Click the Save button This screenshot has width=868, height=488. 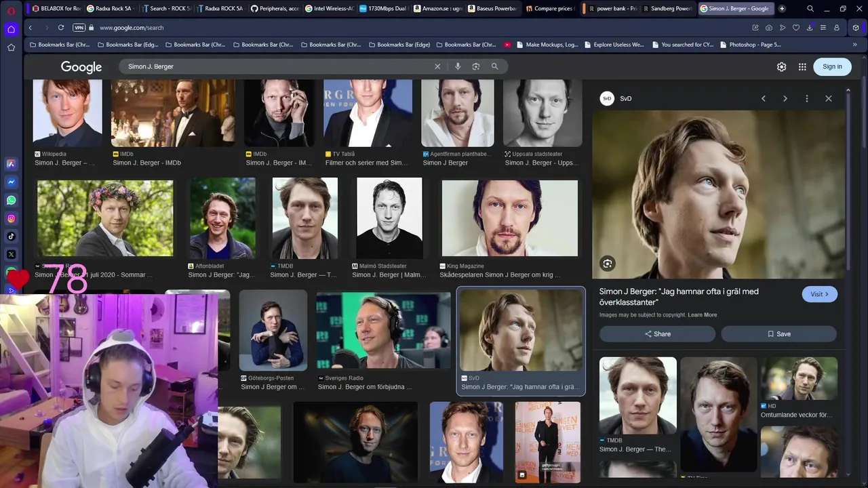point(778,334)
